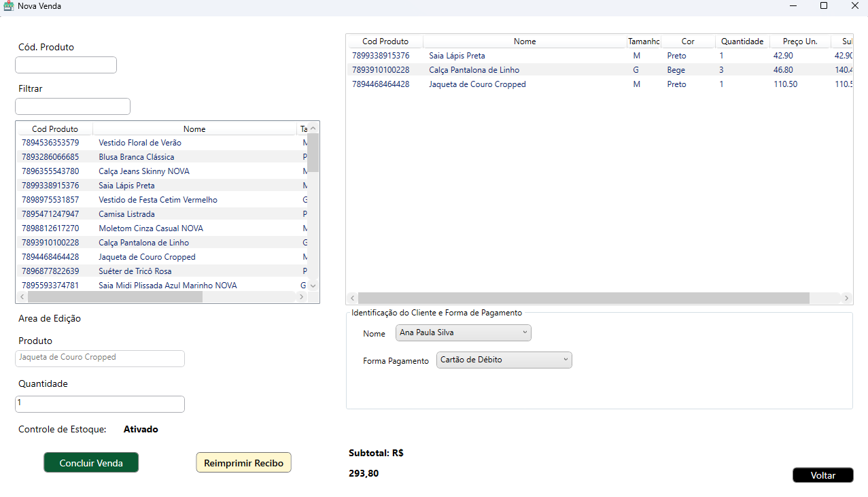The image size is (868, 497).
Task: Open the Forma Pagamento dropdown
Action: pos(504,360)
